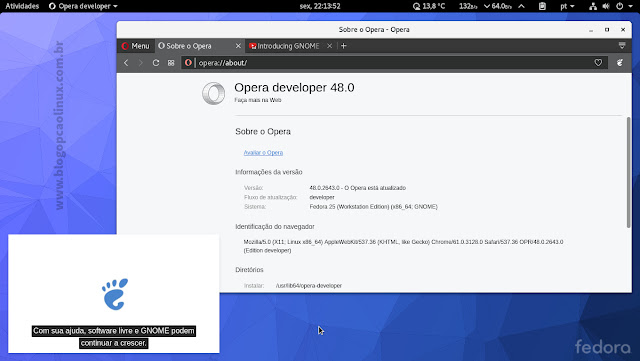
Task: Open the clock calendar sex, 22:13:52
Action: [320, 6]
